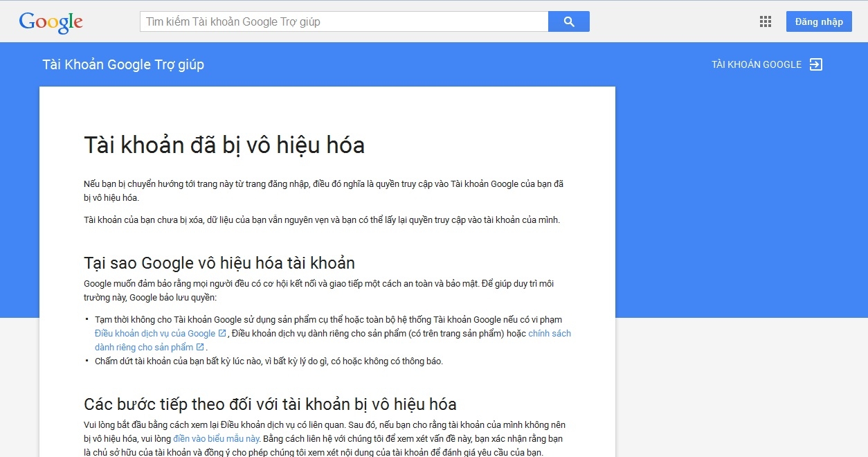Open the Google apps launcher grid
Screen dimensions: 868x457
(765, 21)
